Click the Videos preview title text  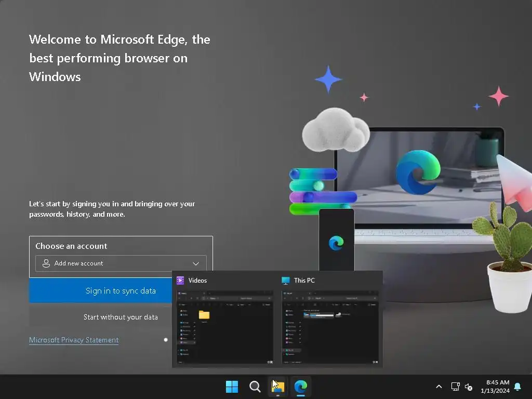tap(197, 280)
